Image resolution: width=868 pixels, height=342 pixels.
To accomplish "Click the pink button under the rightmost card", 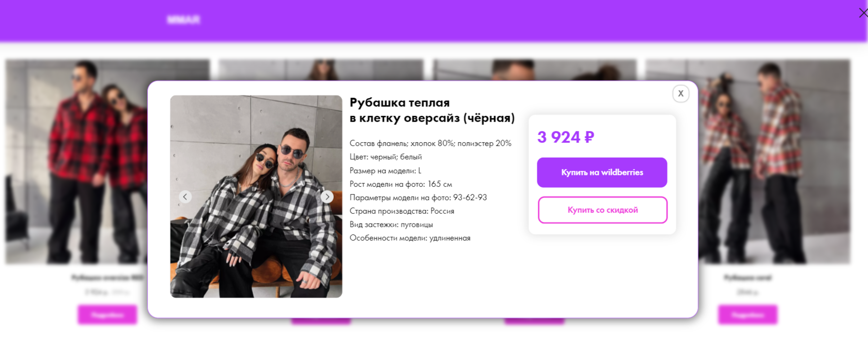I will 748,315.
